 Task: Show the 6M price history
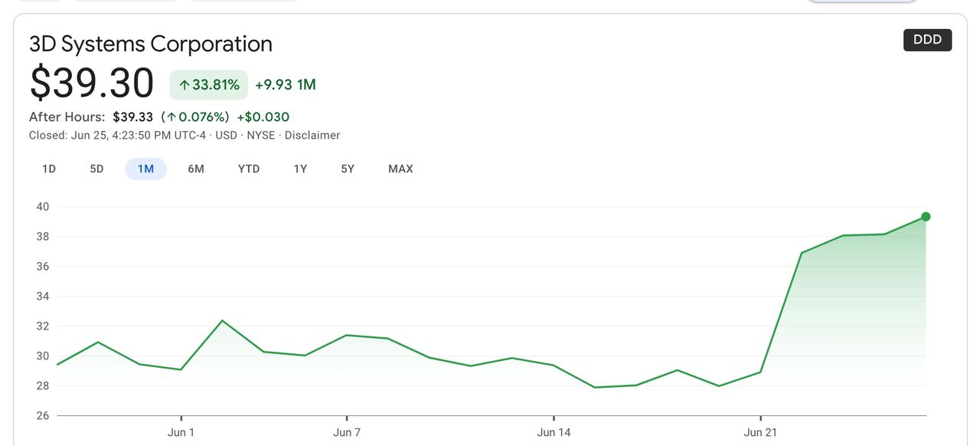(x=196, y=169)
